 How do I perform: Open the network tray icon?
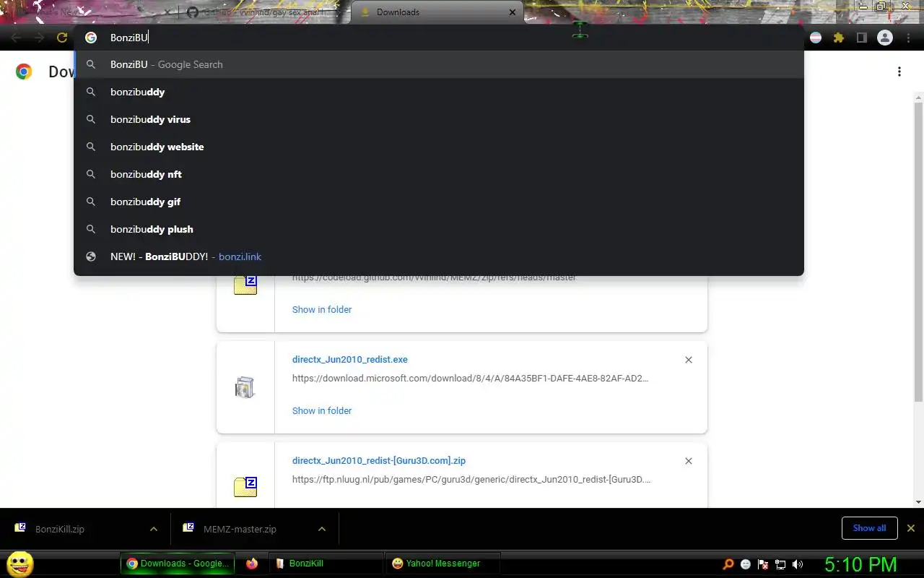[780, 564]
